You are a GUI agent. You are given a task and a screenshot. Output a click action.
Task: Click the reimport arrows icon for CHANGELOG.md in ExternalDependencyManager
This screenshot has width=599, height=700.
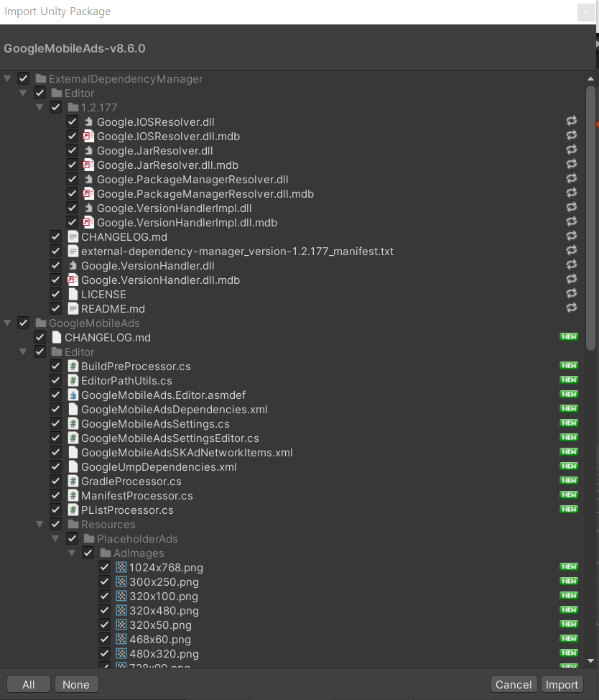click(x=571, y=236)
